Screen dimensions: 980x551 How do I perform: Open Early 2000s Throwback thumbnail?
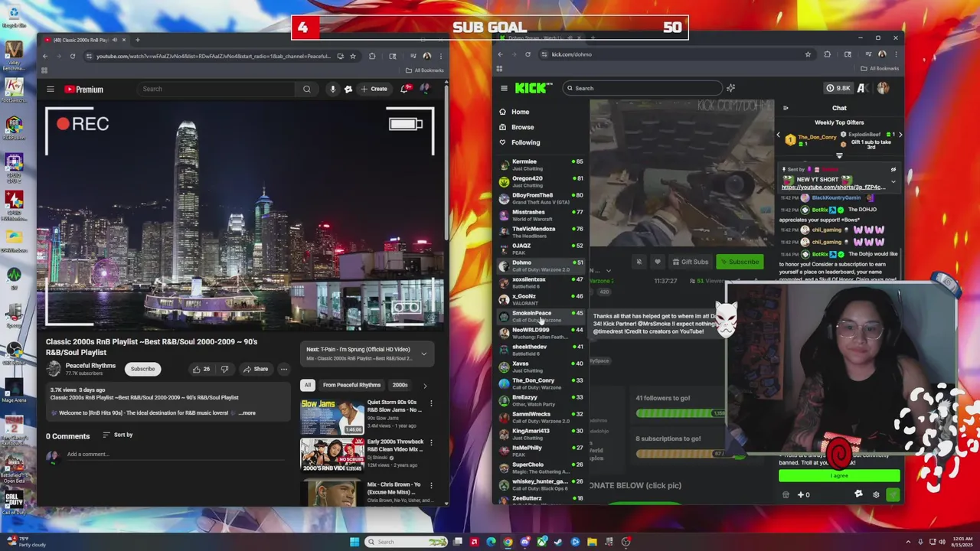click(332, 456)
